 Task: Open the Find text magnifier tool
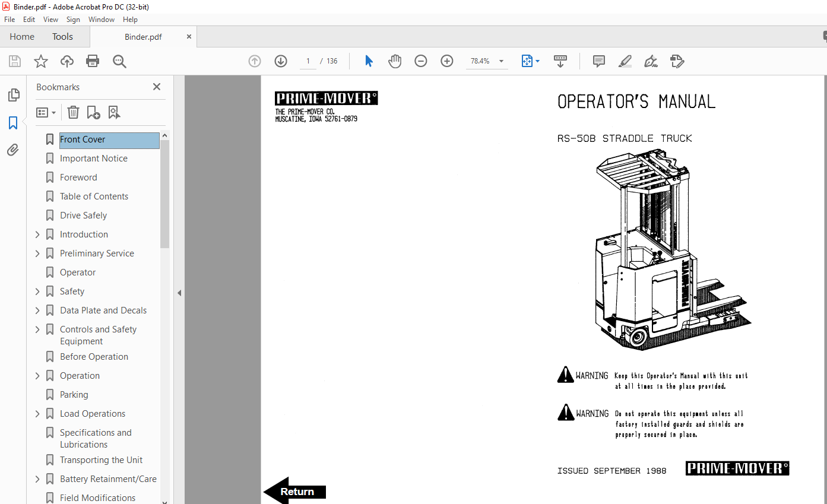click(119, 61)
